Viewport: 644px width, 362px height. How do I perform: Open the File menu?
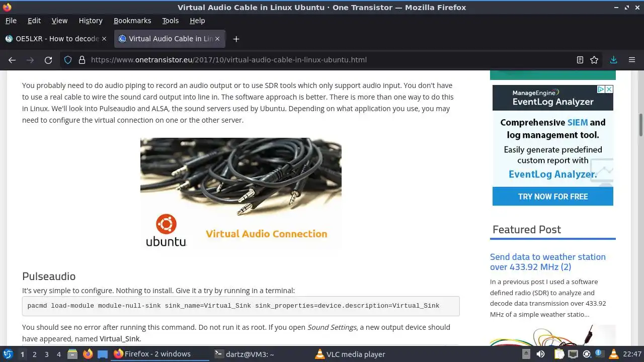11,21
